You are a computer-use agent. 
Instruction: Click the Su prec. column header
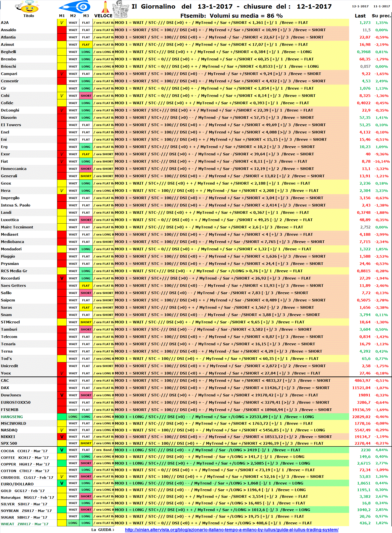381,16
